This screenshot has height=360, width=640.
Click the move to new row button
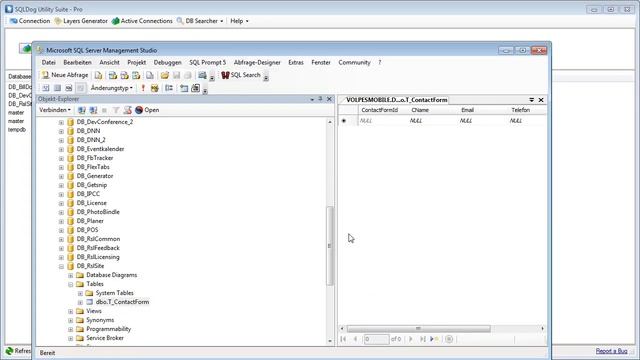[x=434, y=339]
